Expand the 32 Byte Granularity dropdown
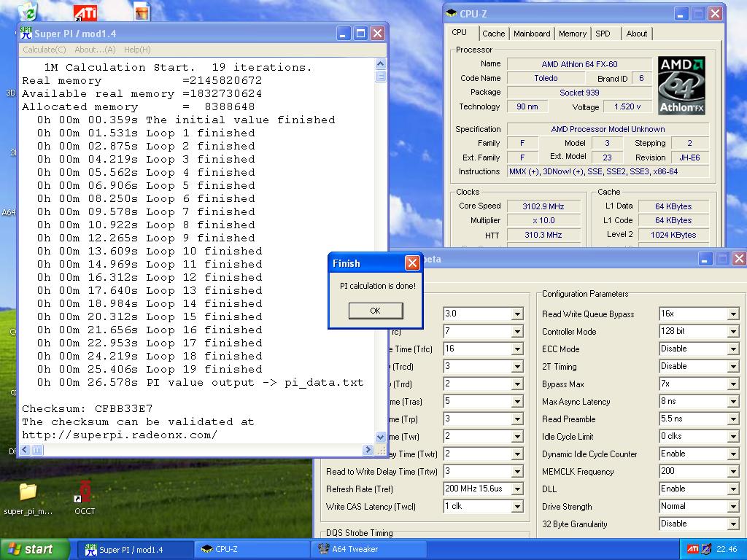Screen dimensions: 747x560 coord(734,524)
